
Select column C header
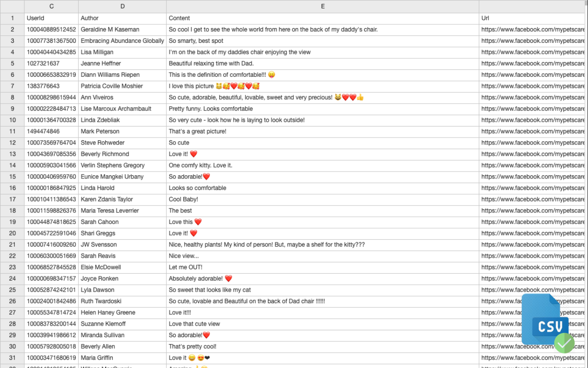51,6
